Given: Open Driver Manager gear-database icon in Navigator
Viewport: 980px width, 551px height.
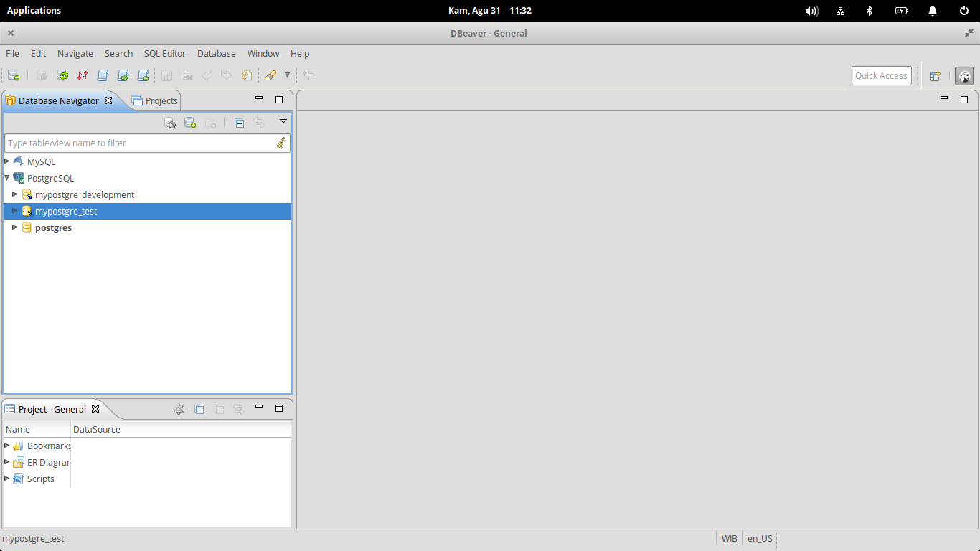Looking at the screenshot, I should (x=170, y=123).
